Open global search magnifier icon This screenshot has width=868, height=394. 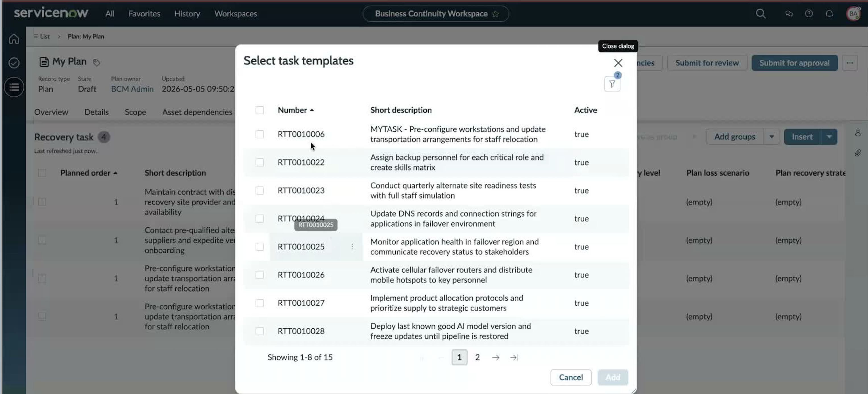point(761,14)
